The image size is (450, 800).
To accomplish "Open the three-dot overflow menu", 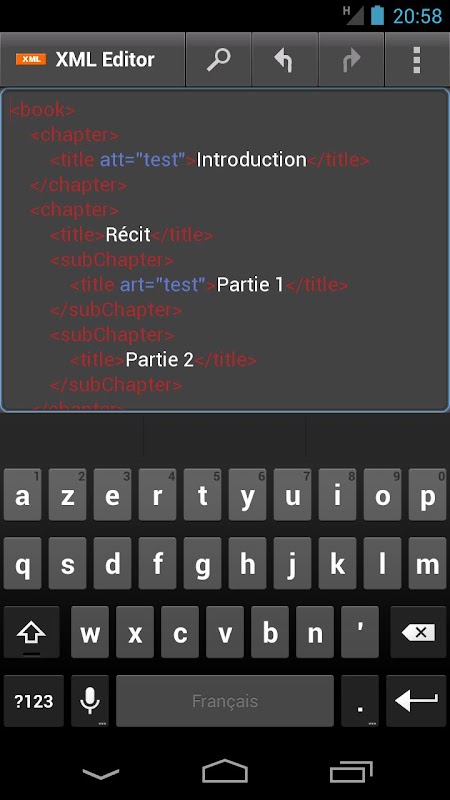I will click(x=417, y=60).
